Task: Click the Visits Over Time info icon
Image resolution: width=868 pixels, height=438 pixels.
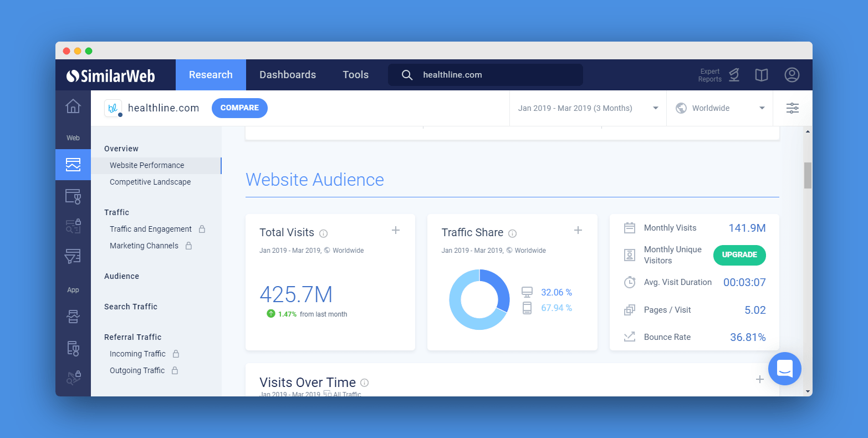Action: 365,383
